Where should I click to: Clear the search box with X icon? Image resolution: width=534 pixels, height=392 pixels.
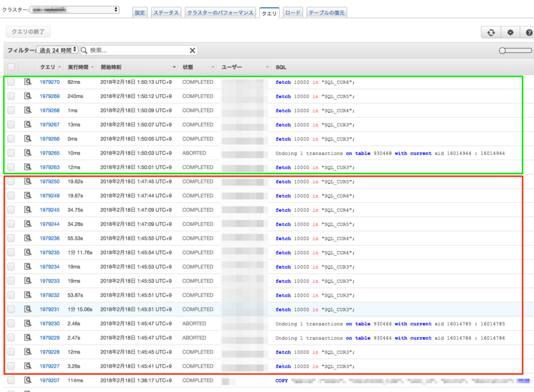click(192, 51)
